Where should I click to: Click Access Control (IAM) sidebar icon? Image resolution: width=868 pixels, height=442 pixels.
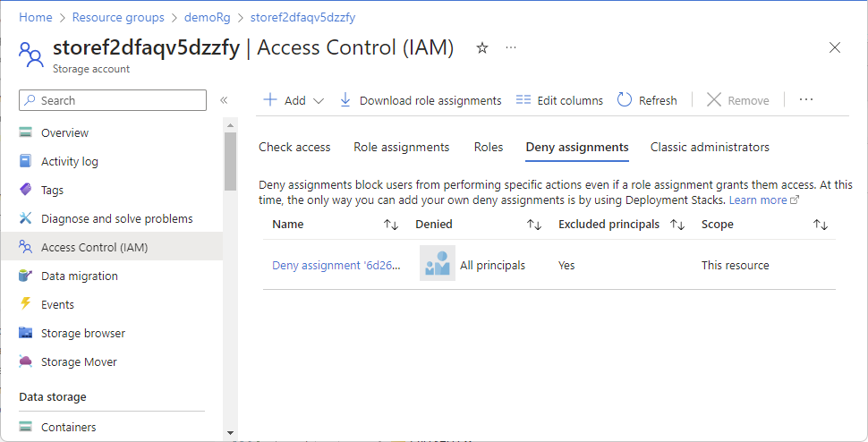click(25, 247)
